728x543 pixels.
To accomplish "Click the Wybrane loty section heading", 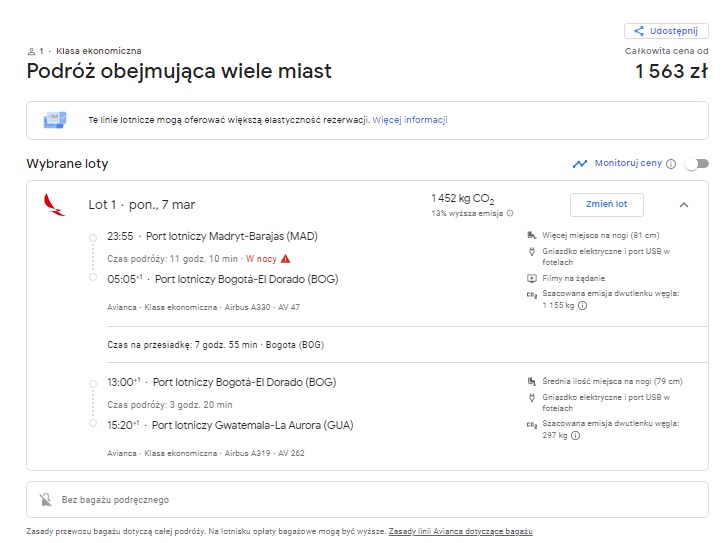I will tap(67, 164).
